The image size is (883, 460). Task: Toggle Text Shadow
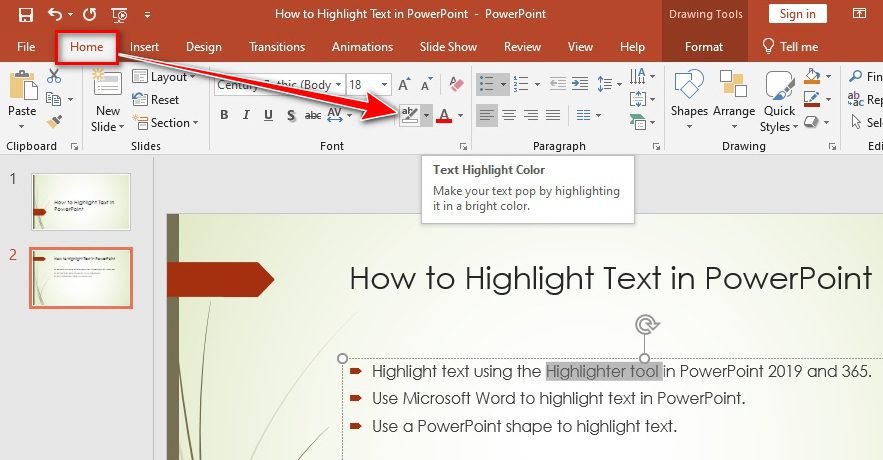coord(291,115)
